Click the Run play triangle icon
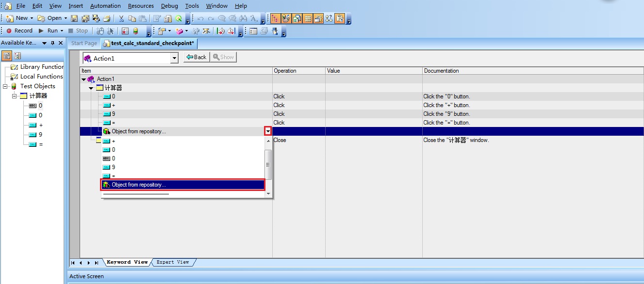This screenshot has height=284, width=644. pos(41,31)
